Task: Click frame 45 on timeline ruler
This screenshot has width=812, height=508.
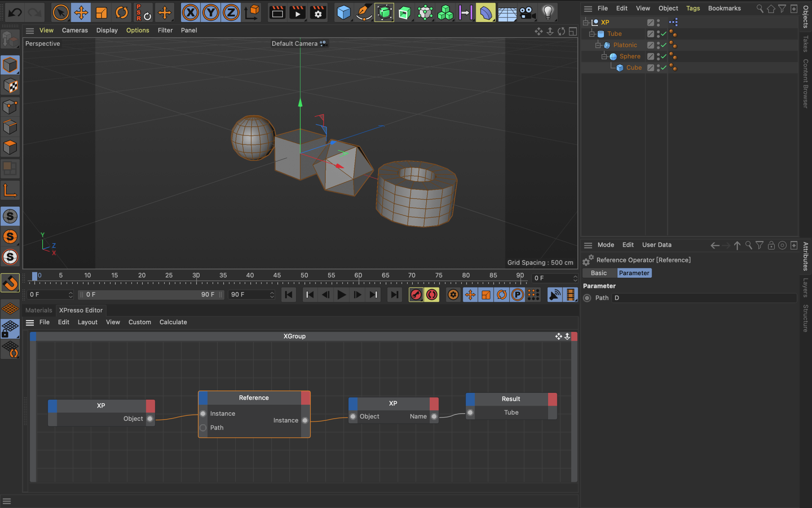Action: pyautogui.click(x=277, y=276)
